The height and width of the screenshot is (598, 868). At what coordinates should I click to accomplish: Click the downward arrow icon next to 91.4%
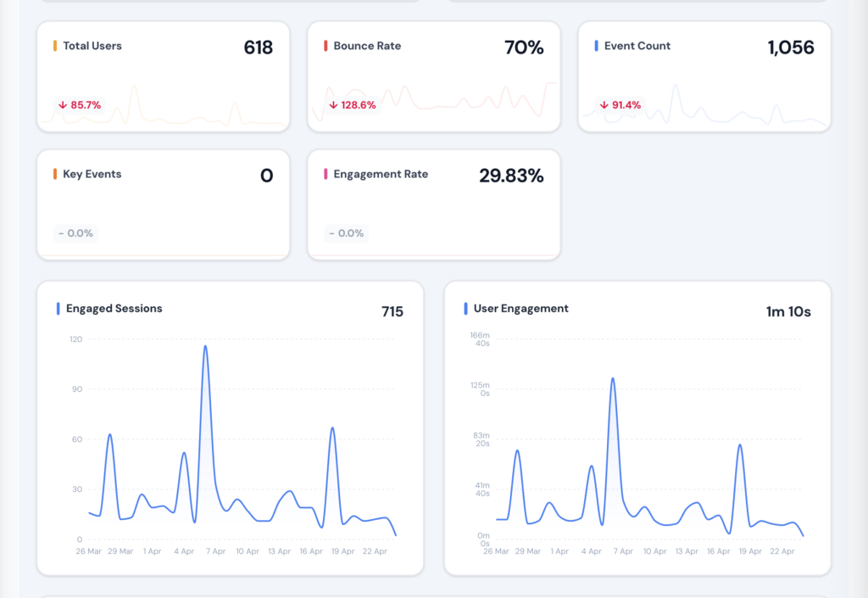[x=603, y=105]
